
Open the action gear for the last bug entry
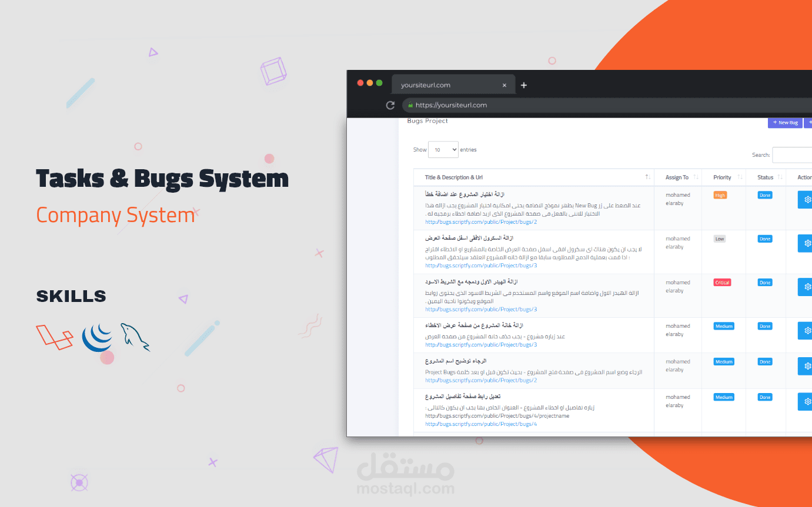click(x=807, y=401)
